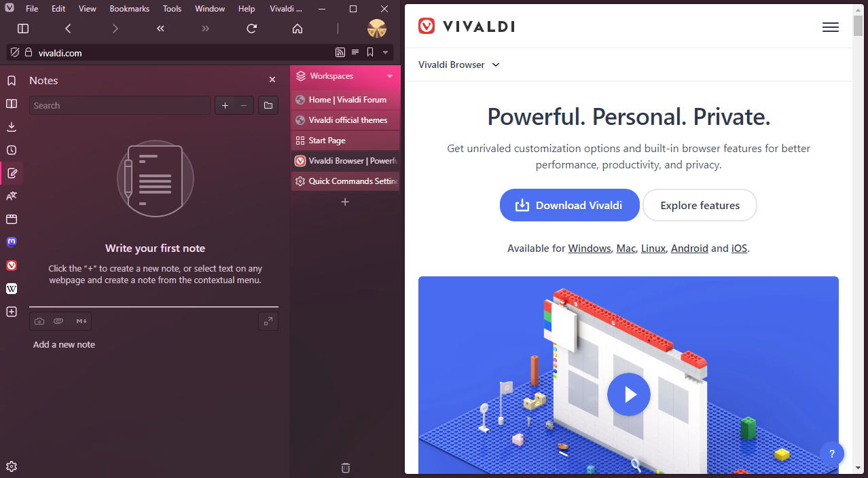Open the address bar bookmark dropdown arrow
This screenshot has height=478, width=868.
coord(385,52)
